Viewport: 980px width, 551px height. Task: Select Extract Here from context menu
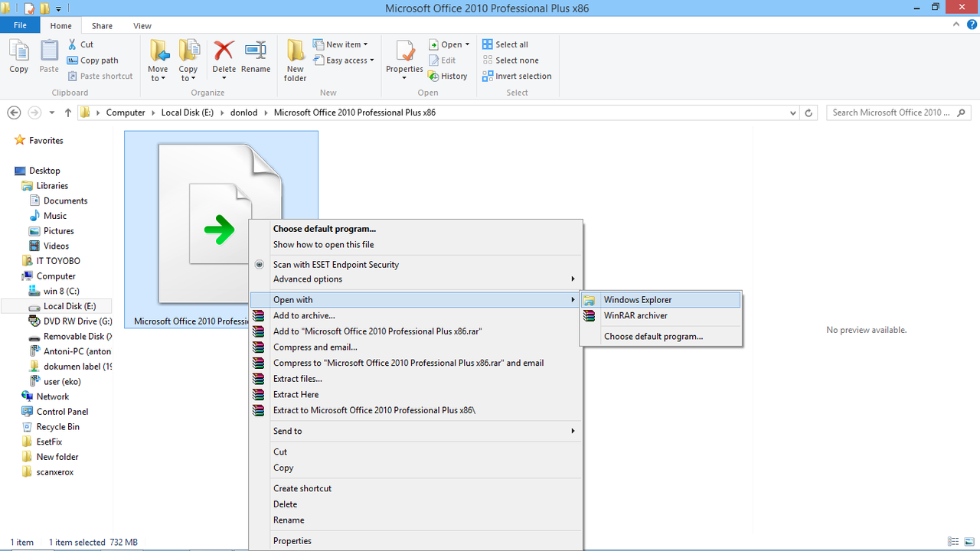pyautogui.click(x=416, y=394)
